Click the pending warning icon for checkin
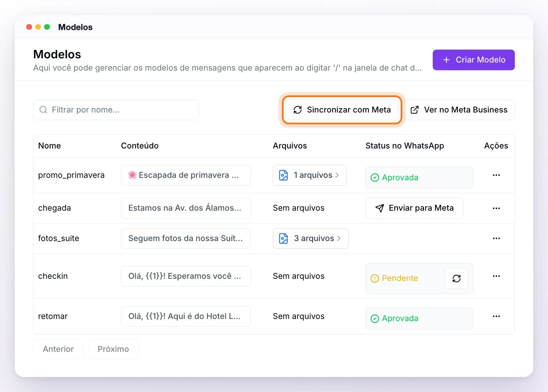548x392 pixels. [375, 278]
